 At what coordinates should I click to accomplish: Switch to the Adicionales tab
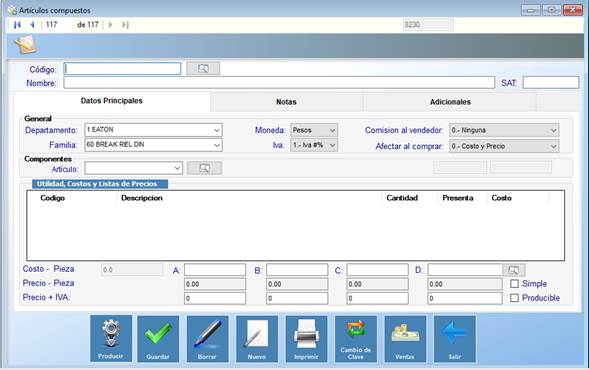point(450,102)
